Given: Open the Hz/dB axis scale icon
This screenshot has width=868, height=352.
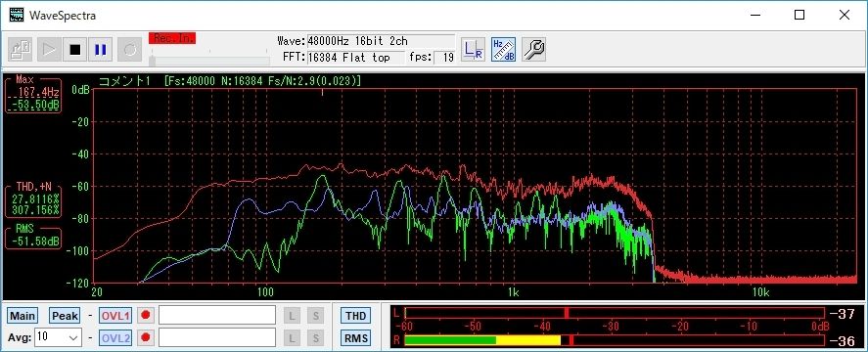Looking at the screenshot, I should 503,49.
